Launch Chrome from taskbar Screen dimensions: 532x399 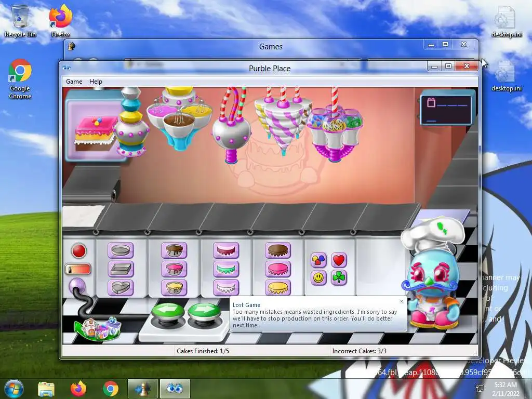click(x=111, y=389)
